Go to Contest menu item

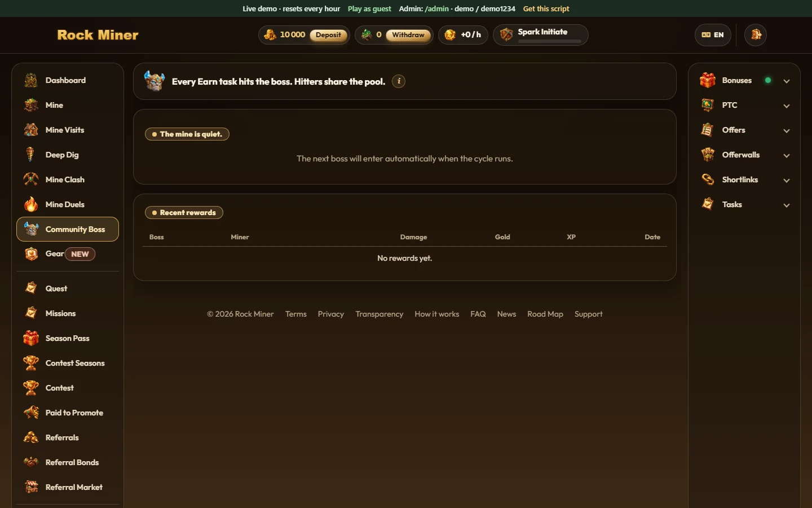pyautogui.click(x=68, y=388)
